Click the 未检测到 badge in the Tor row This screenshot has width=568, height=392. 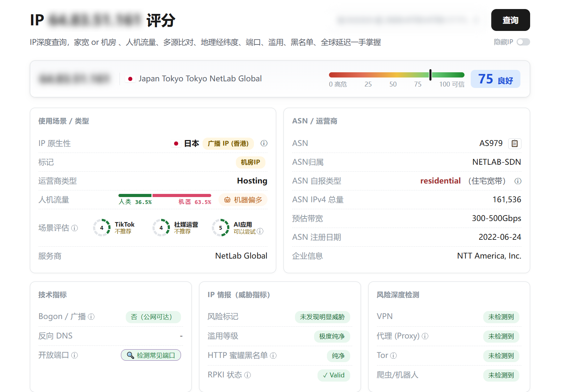[501, 356]
